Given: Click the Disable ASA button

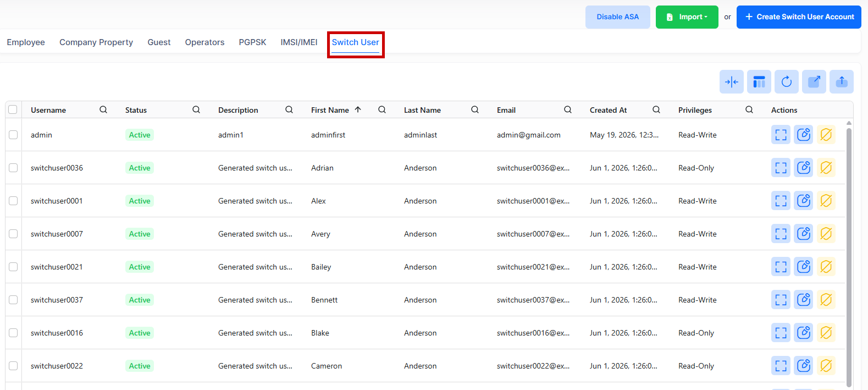Looking at the screenshot, I should click(x=618, y=17).
